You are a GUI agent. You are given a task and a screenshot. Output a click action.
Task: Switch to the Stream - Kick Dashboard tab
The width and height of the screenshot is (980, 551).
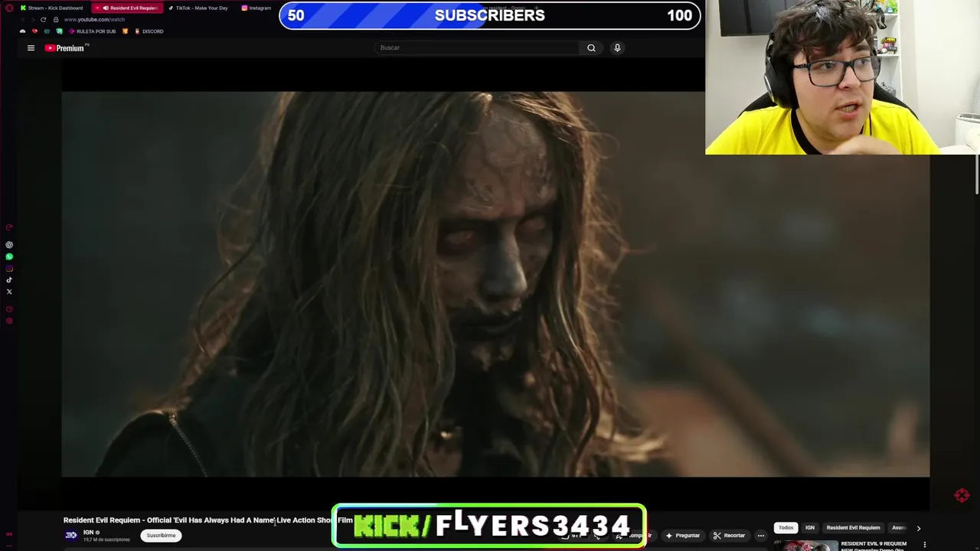click(51, 8)
